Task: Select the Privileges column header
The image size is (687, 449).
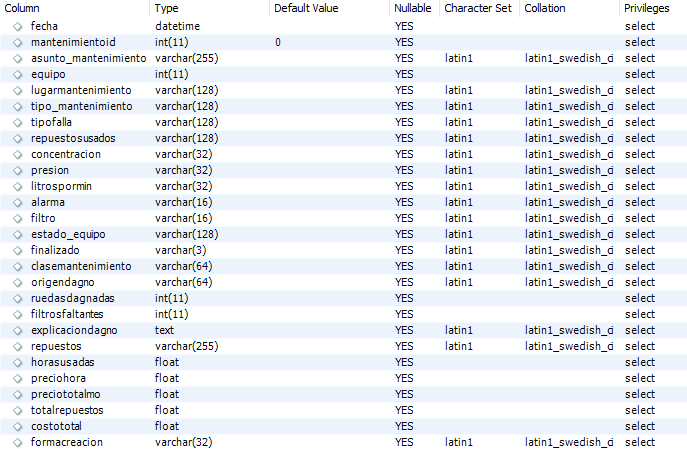Action: coord(647,8)
